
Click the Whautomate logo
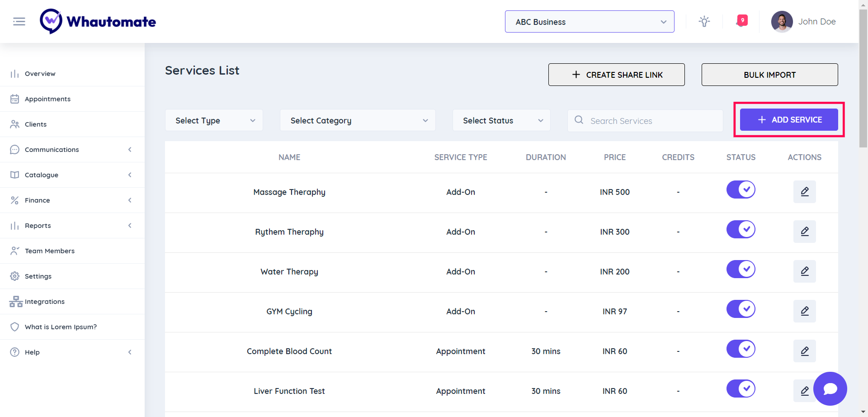pyautogui.click(x=98, y=21)
